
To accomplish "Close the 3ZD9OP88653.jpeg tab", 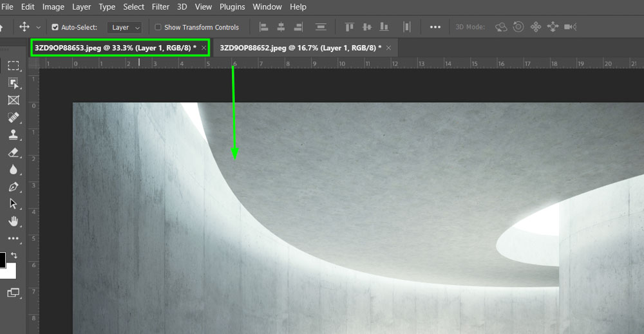I will 204,48.
